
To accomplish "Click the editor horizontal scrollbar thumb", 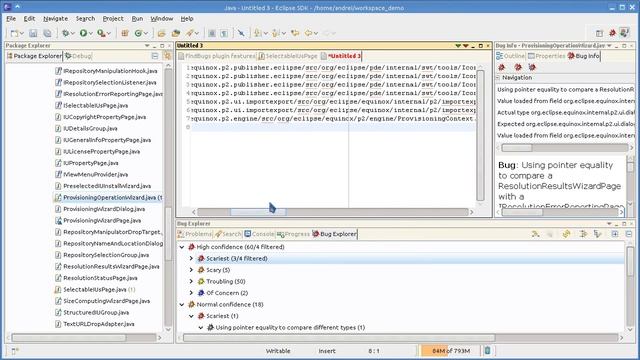I will (x=258, y=212).
